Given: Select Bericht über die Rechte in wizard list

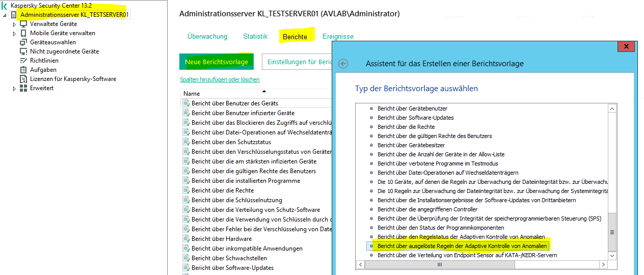Looking at the screenshot, I should tap(406, 127).
